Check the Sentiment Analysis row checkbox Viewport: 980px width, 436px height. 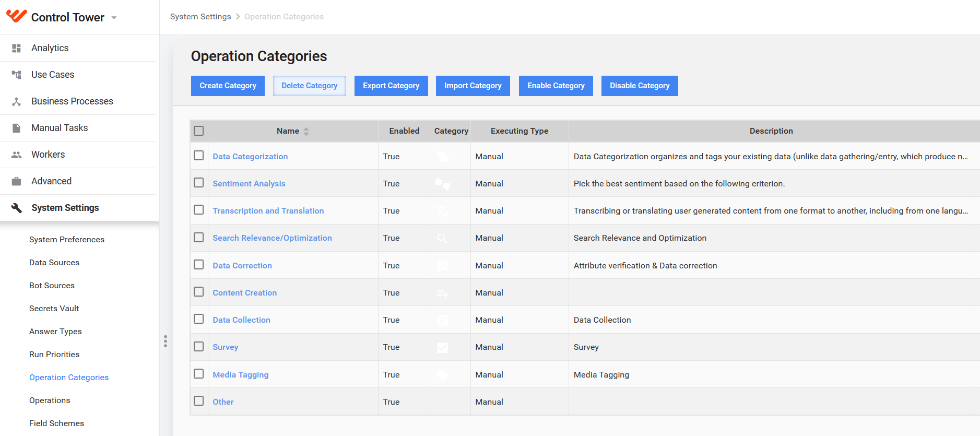click(199, 183)
